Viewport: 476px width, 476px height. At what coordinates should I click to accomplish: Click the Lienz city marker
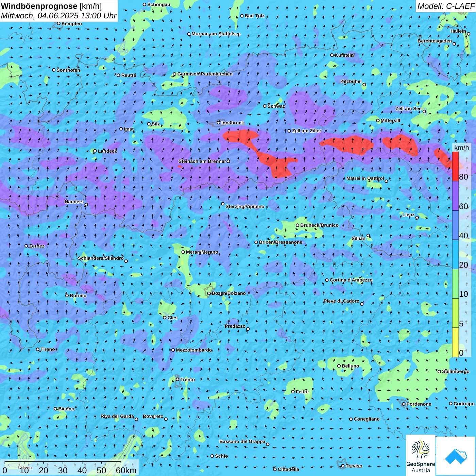[417, 218]
